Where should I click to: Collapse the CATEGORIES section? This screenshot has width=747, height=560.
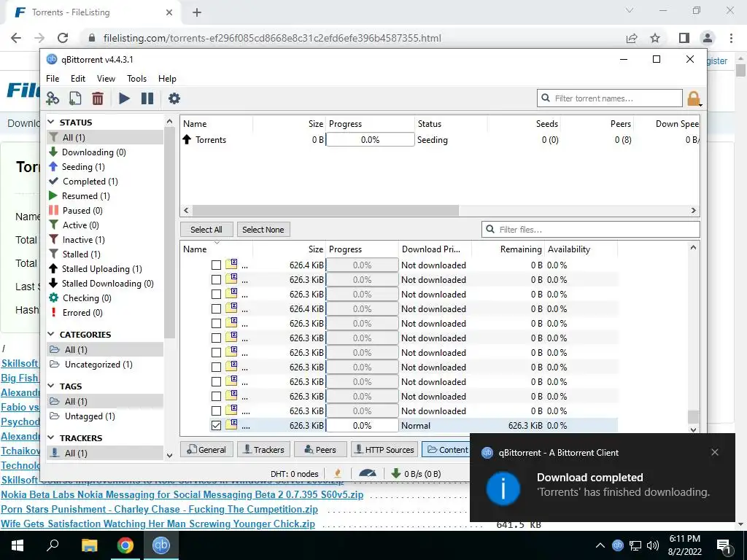pos(52,334)
